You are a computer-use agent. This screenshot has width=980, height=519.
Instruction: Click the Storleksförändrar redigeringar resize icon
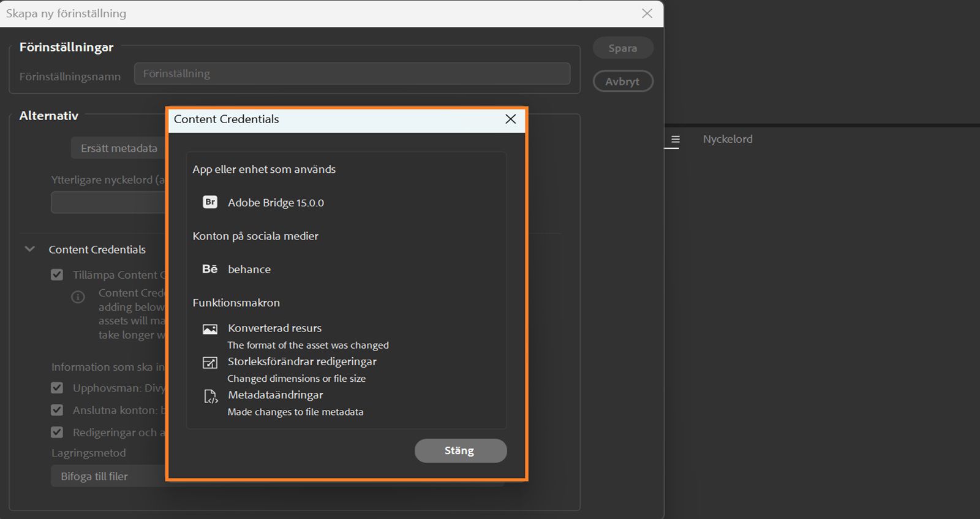tap(210, 363)
